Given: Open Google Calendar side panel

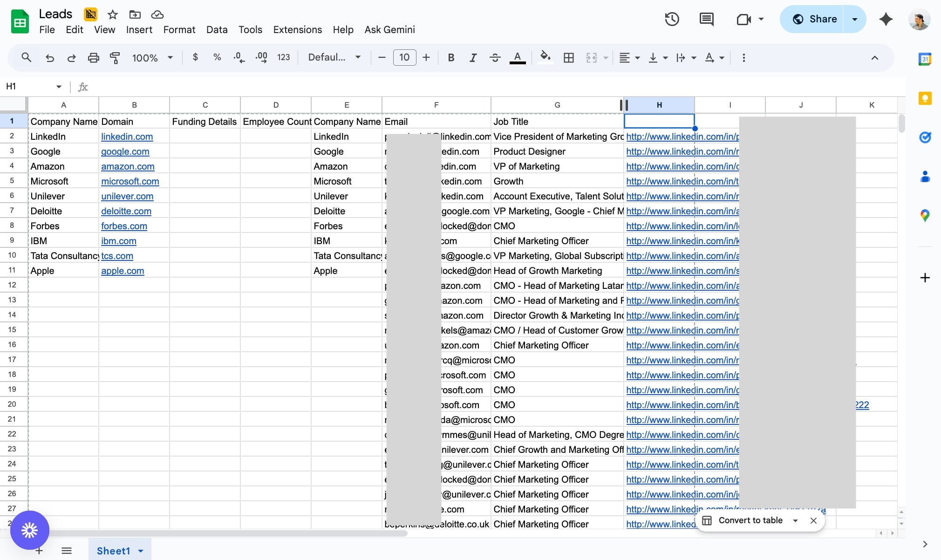Looking at the screenshot, I should pos(925,59).
